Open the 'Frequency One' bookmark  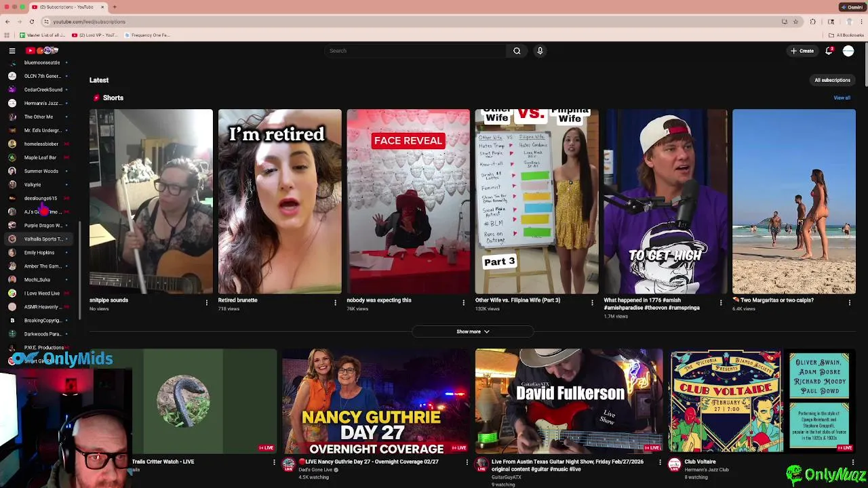click(146, 35)
